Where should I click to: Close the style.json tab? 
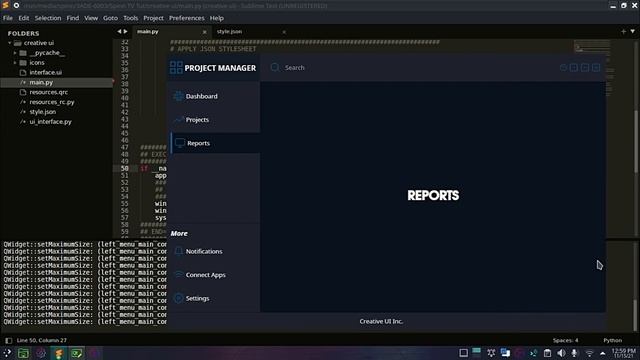(284, 32)
